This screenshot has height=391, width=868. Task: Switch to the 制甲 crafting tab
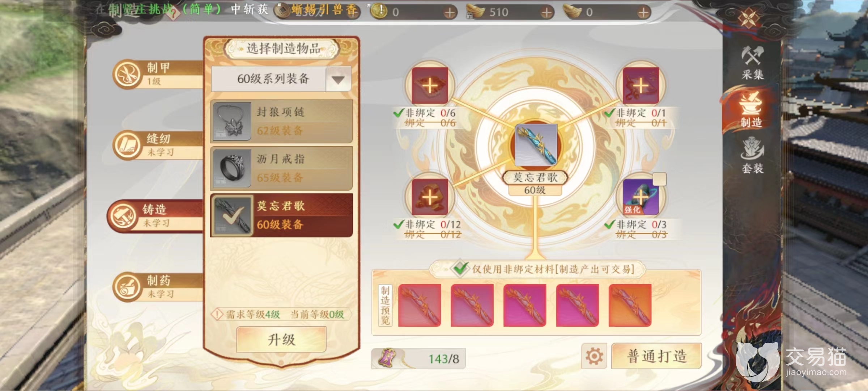coord(158,74)
